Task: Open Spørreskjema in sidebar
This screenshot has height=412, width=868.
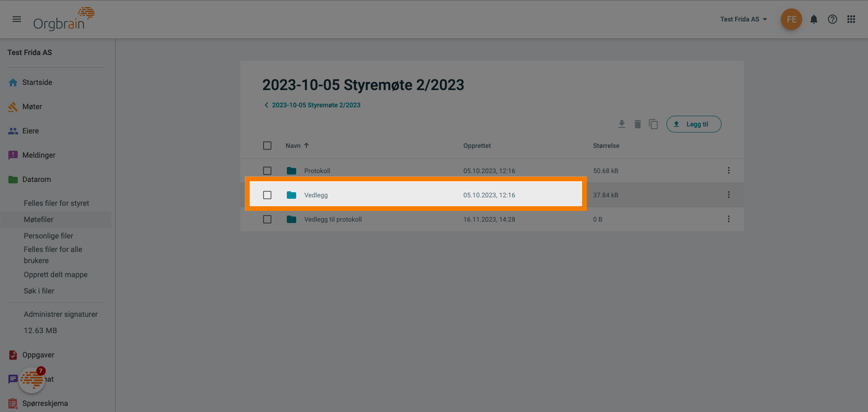Action: point(45,404)
